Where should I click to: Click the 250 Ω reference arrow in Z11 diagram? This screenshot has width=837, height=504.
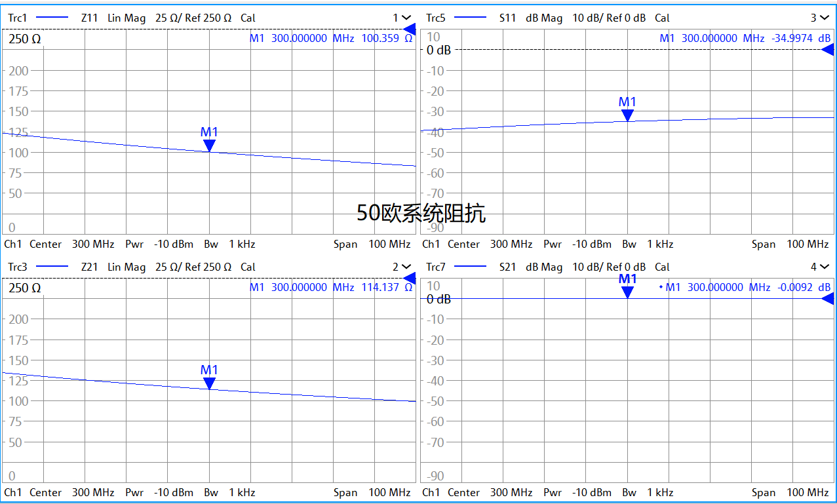410,29
